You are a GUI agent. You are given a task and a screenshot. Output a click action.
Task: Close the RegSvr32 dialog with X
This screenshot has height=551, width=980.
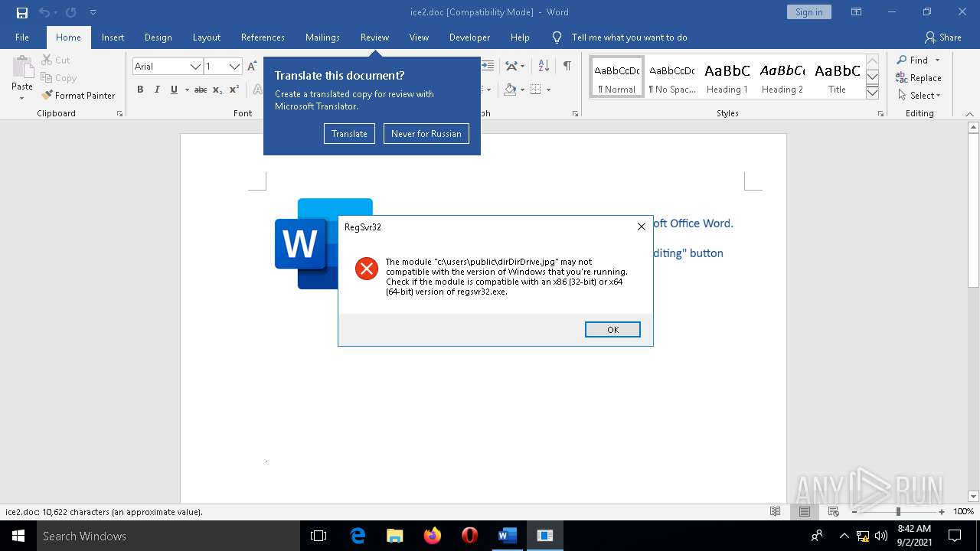(642, 227)
